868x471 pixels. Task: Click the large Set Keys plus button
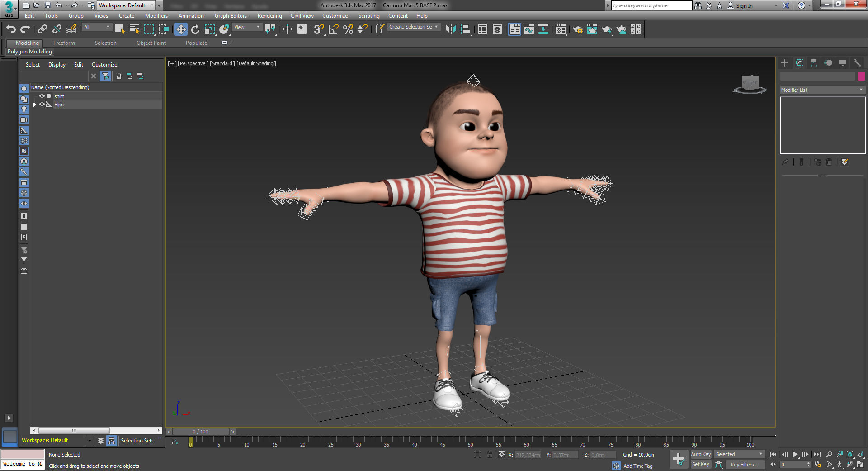[x=679, y=459]
